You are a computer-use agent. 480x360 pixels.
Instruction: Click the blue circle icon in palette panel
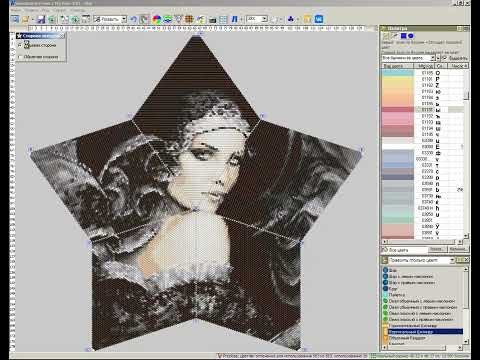(x=411, y=36)
